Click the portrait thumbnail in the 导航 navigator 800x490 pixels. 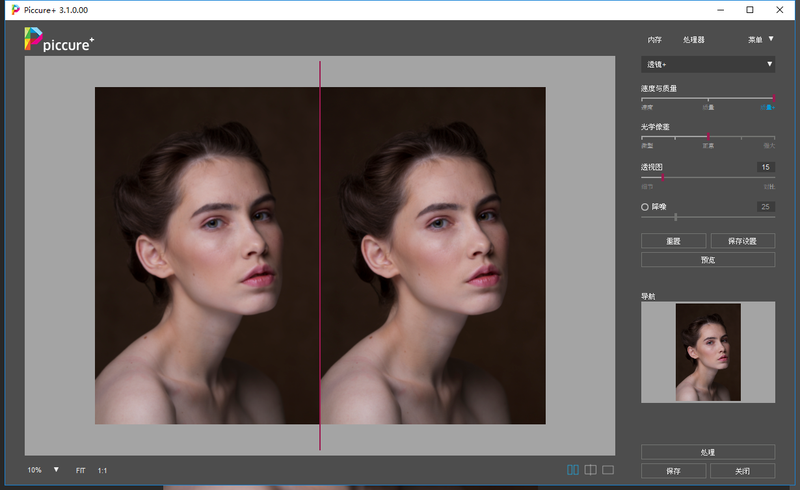708,352
